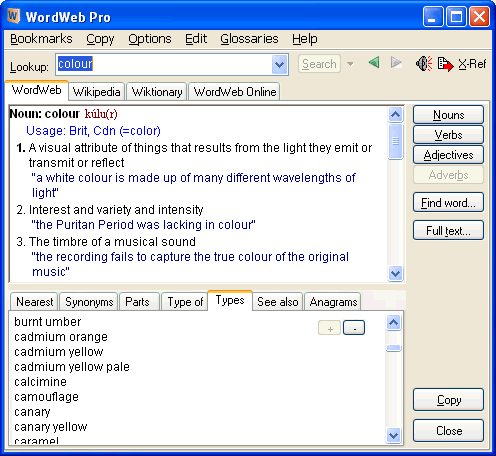Image resolution: width=496 pixels, height=456 pixels.
Task: Select the Nearest tab
Action: point(34,302)
